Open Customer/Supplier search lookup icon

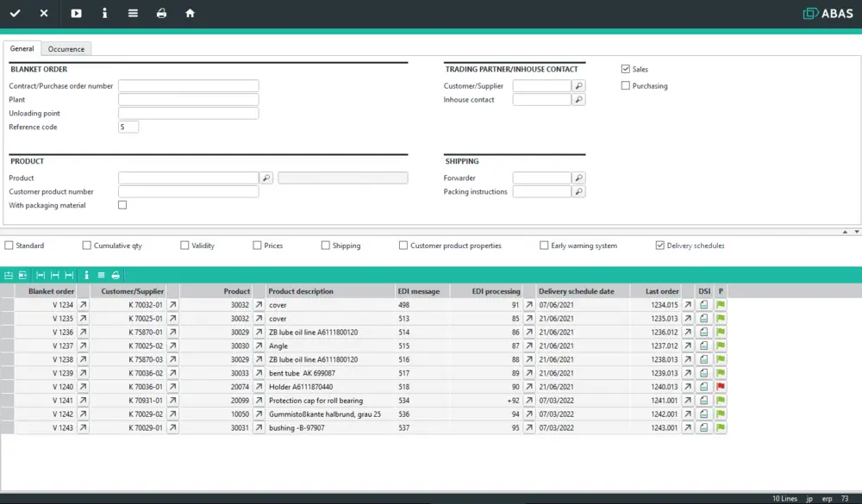(578, 86)
